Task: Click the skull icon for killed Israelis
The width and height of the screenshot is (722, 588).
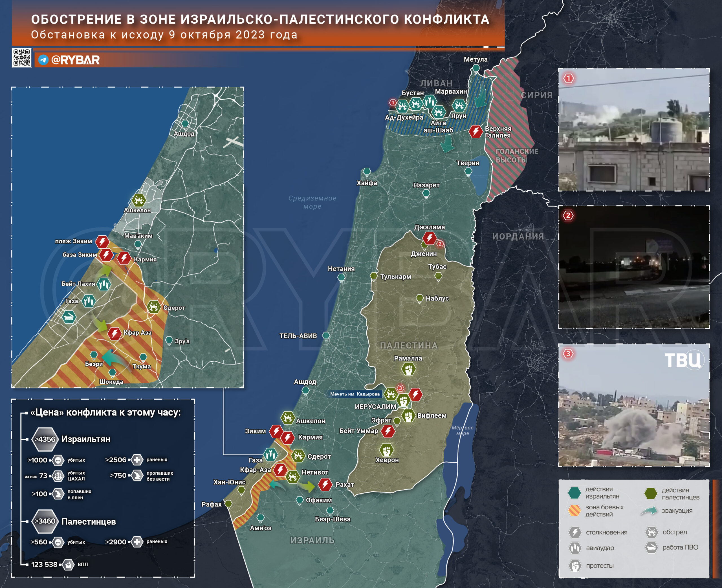Action: 58,460
